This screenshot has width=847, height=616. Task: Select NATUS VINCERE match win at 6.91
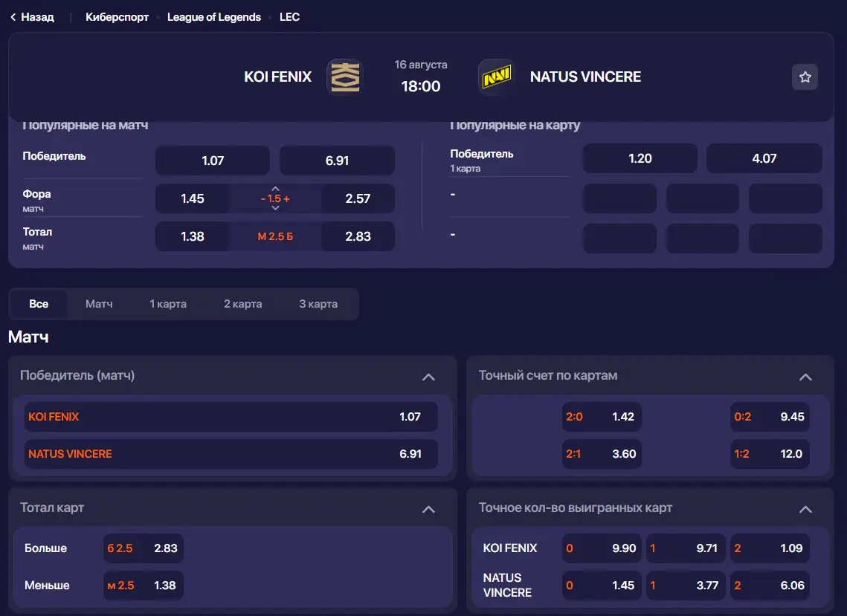[231, 454]
